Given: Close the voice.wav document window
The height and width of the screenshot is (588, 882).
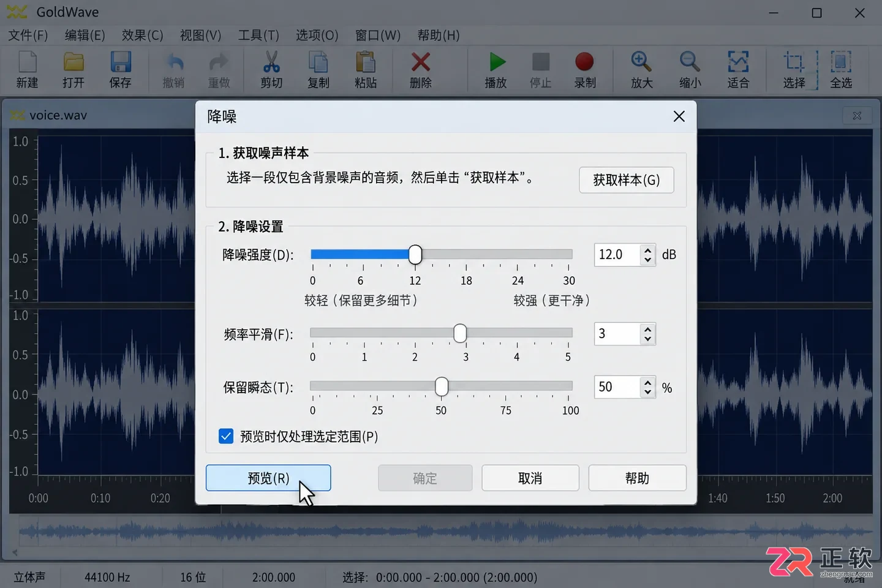Looking at the screenshot, I should [857, 115].
